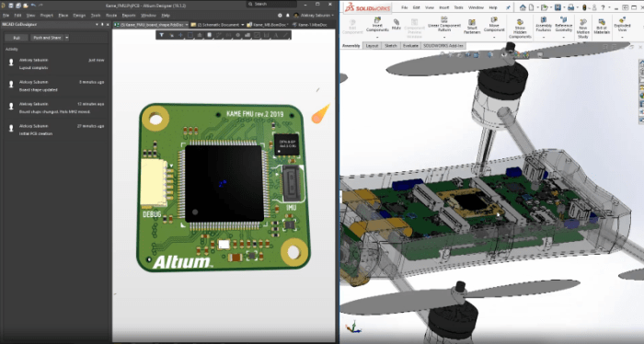Open SOLIDWORKS Insert menu
The image size is (644, 344).
pyautogui.click(x=444, y=7)
